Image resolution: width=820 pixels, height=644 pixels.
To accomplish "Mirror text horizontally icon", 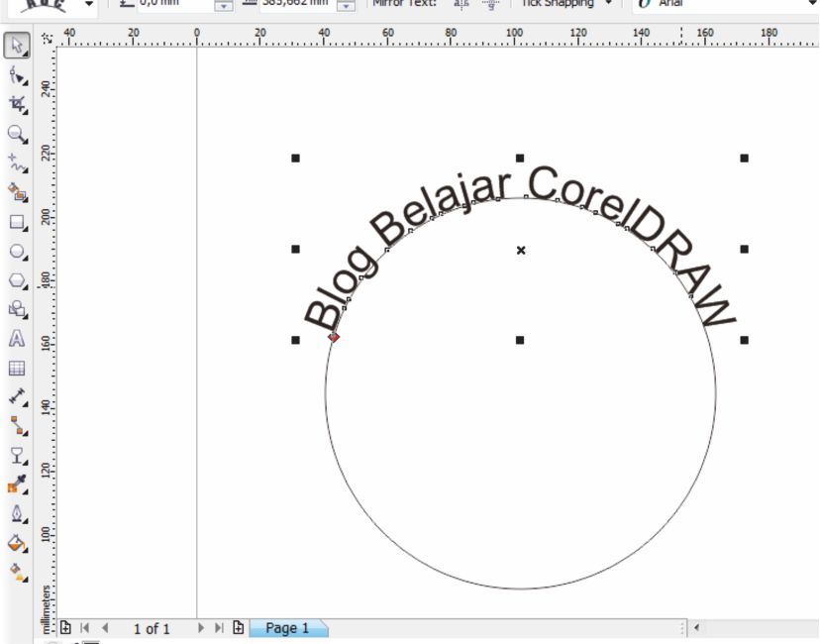I will 461,4.
